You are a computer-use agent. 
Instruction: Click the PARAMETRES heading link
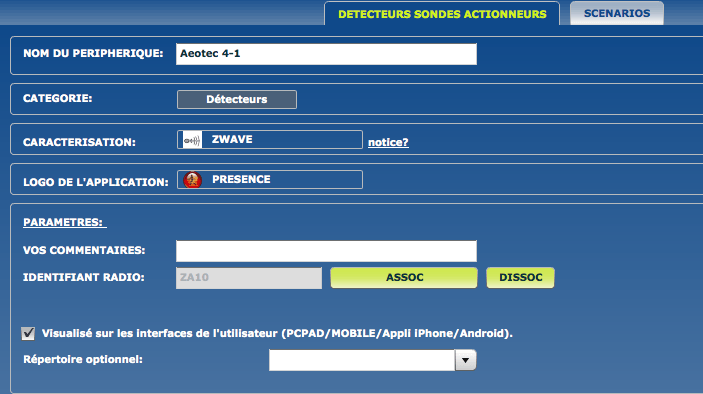tap(65, 222)
